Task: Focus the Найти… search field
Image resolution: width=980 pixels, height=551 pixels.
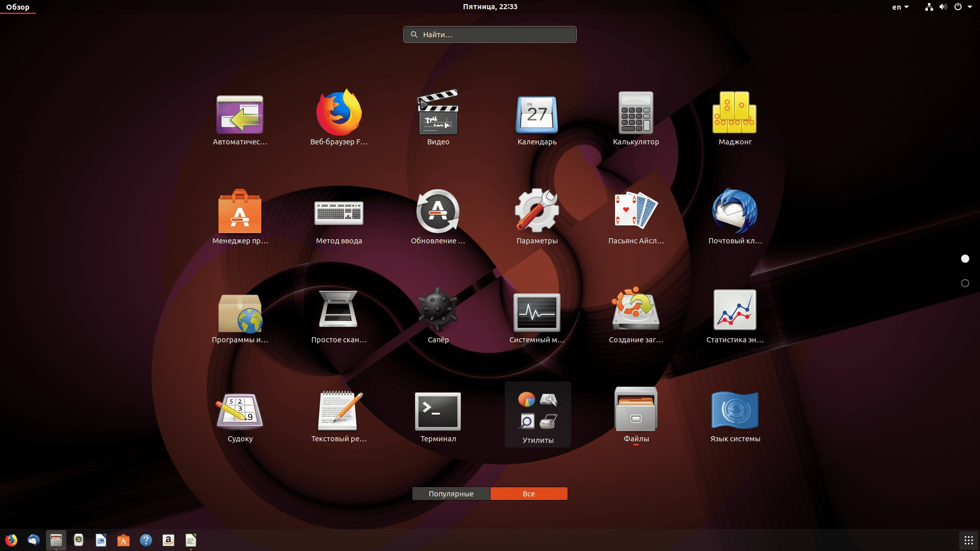Action: (x=490, y=34)
